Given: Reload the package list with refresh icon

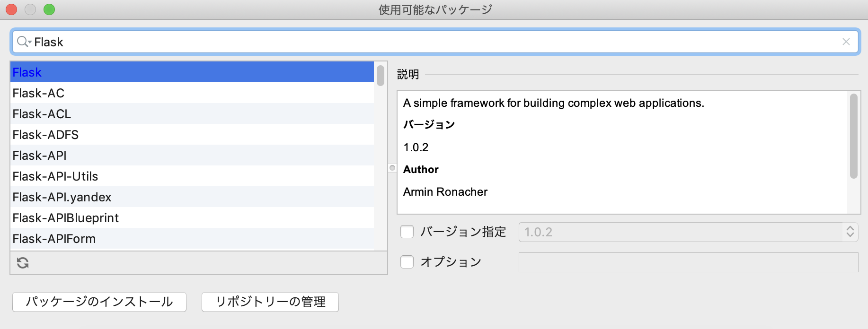Looking at the screenshot, I should click(x=23, y=263).
